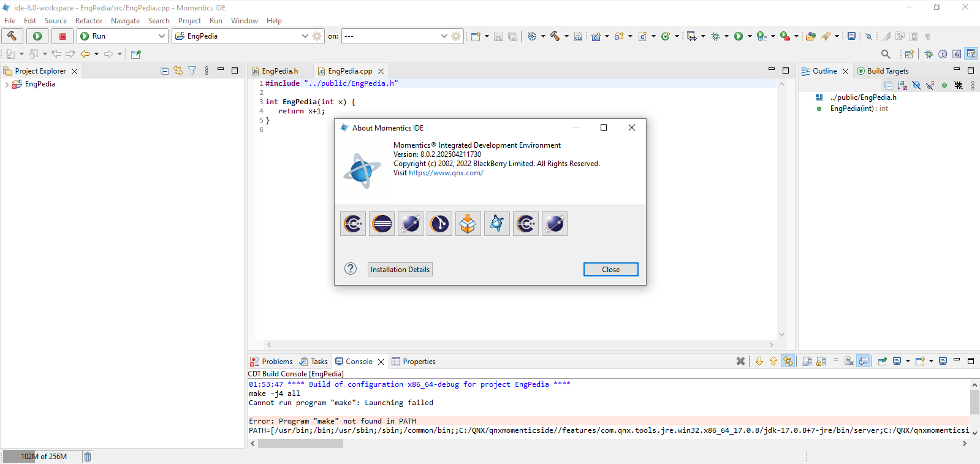Collapse All in Project Explorer

click(x=164, y=71)
